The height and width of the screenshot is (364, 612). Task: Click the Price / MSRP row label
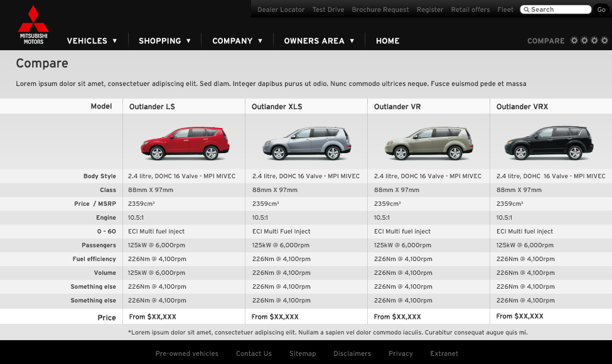point(95,204)
